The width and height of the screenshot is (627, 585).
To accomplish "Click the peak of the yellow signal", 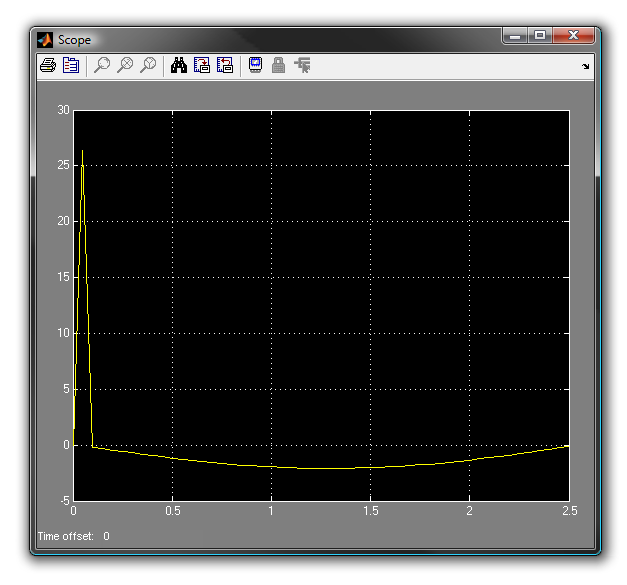I will pos(82,151).
